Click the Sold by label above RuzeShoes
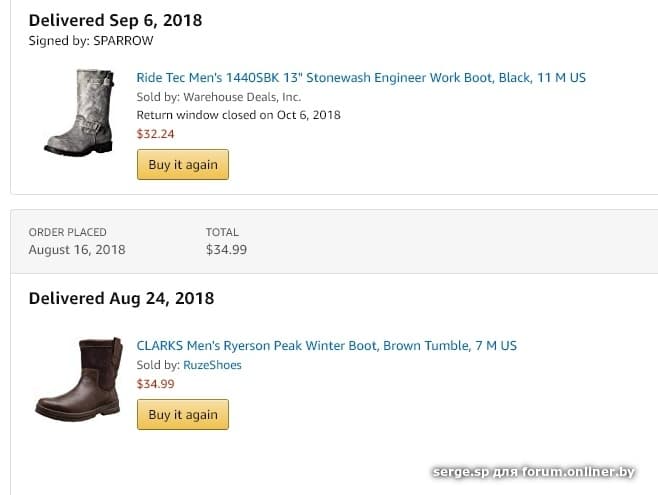 [x=158, y=365]
